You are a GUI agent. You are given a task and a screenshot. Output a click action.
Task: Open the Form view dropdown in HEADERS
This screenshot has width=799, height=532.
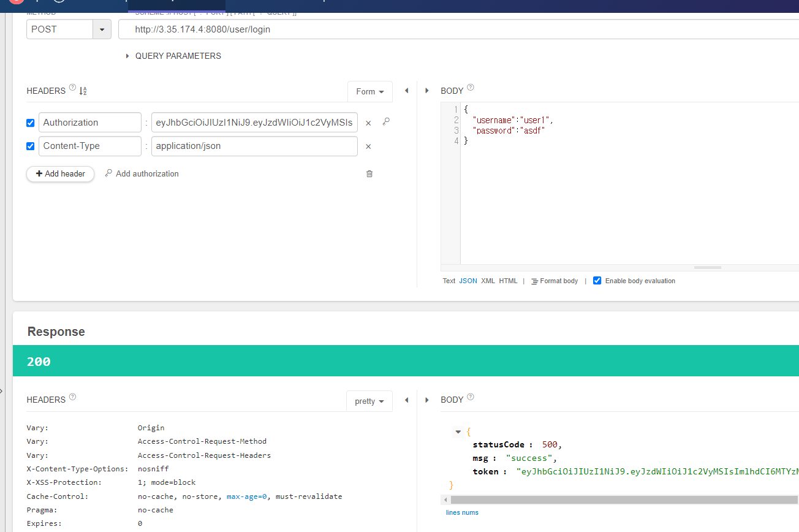pos(369,90)
